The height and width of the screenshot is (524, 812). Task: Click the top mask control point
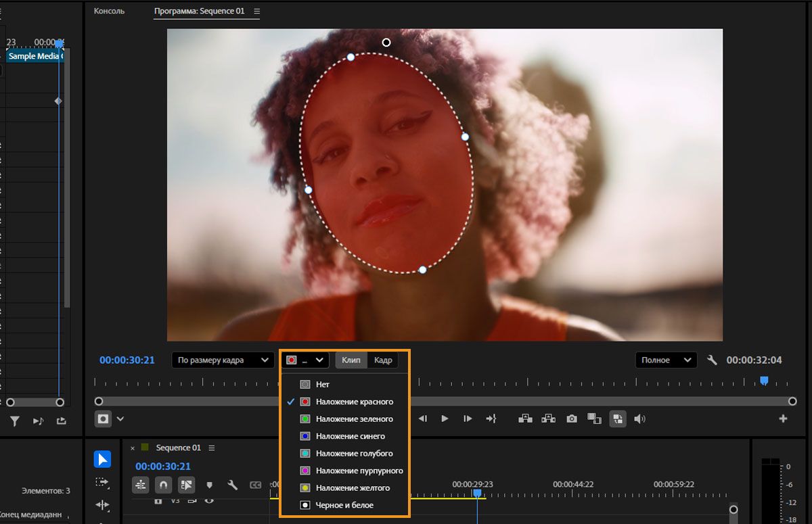tap(351, 57)
